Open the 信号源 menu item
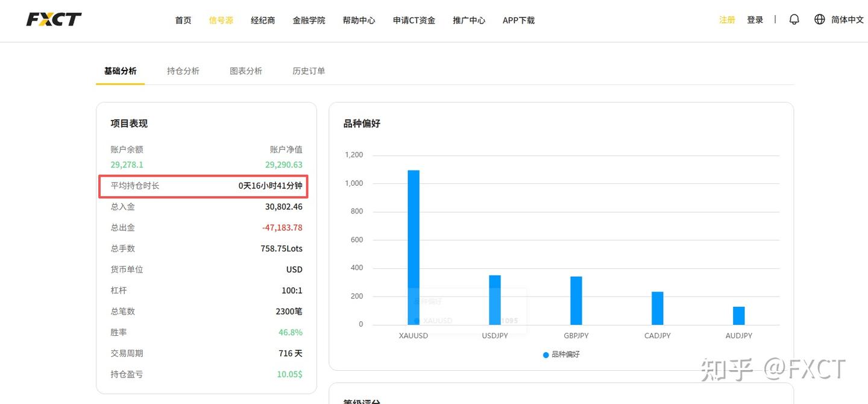The image size is (868, 404). (221, 20)
